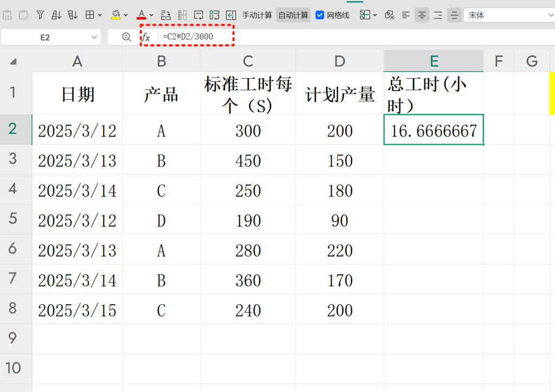Click the paste values (123) icon

[x=8, y=15]
